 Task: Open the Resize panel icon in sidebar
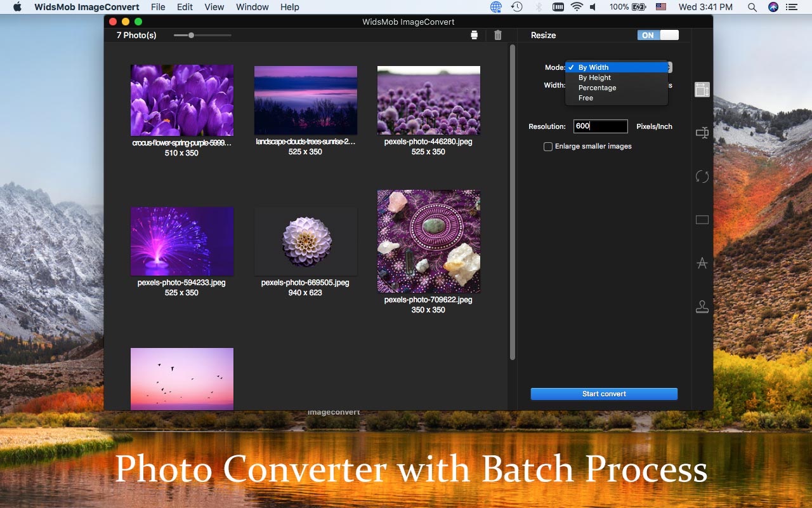[702, 90]
